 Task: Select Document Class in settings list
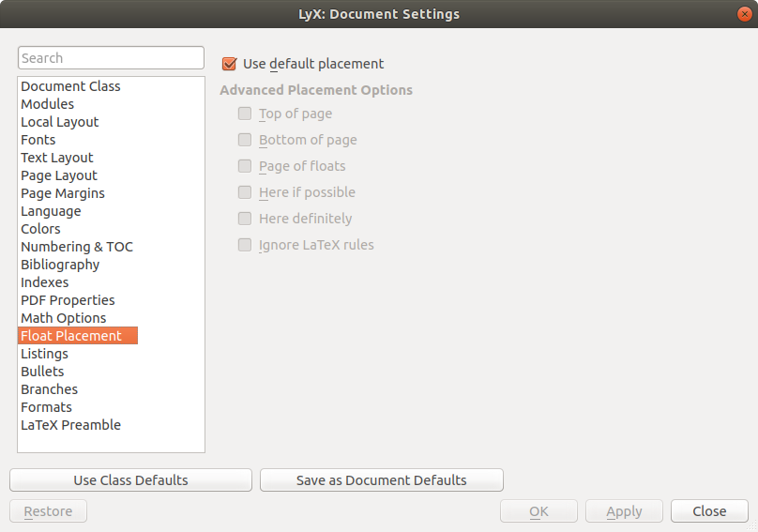[70, 86]
